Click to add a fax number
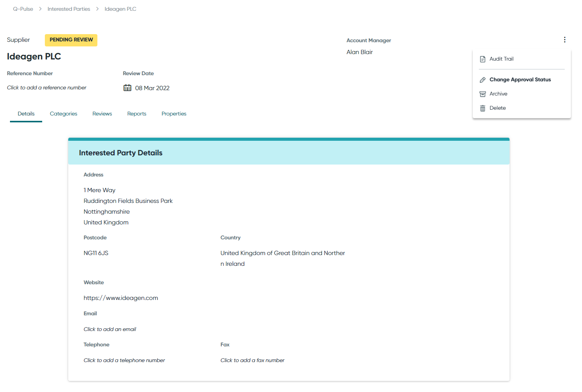Screen dimensions: 582x392 click(x=252, y=361)
